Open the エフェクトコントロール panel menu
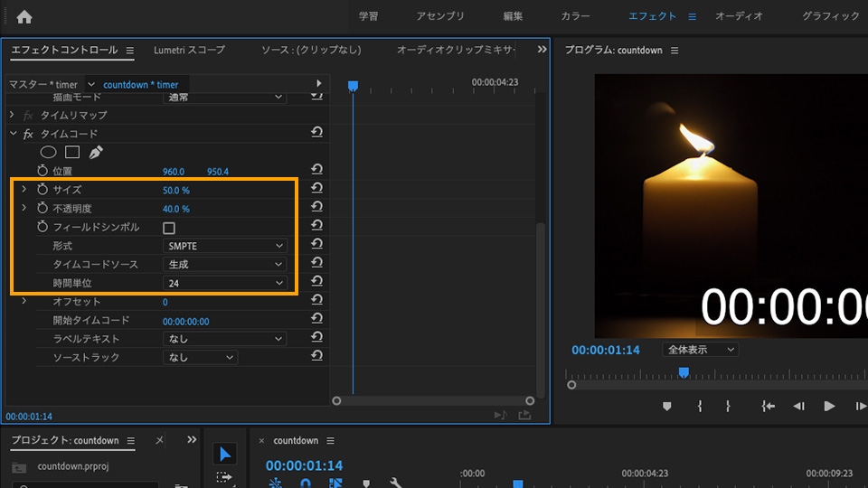The width and height of the screenshot is (868, 488). click(x=130, y=51)
